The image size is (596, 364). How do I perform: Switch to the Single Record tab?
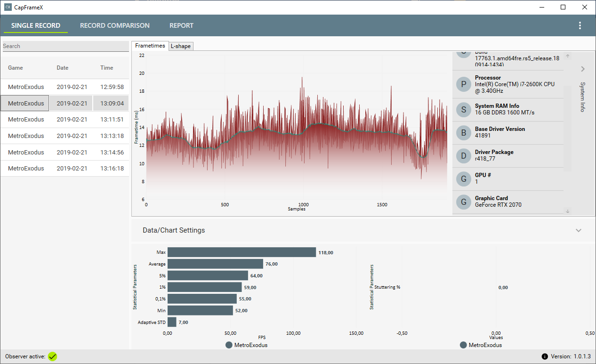click(36, 25)
